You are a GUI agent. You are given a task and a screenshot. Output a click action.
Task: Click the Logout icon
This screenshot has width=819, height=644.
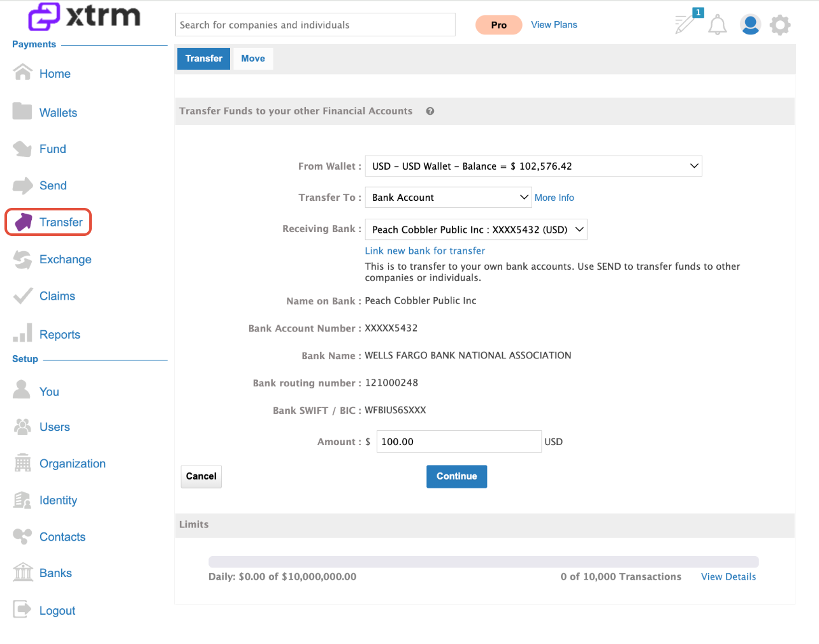pos(22,610)
